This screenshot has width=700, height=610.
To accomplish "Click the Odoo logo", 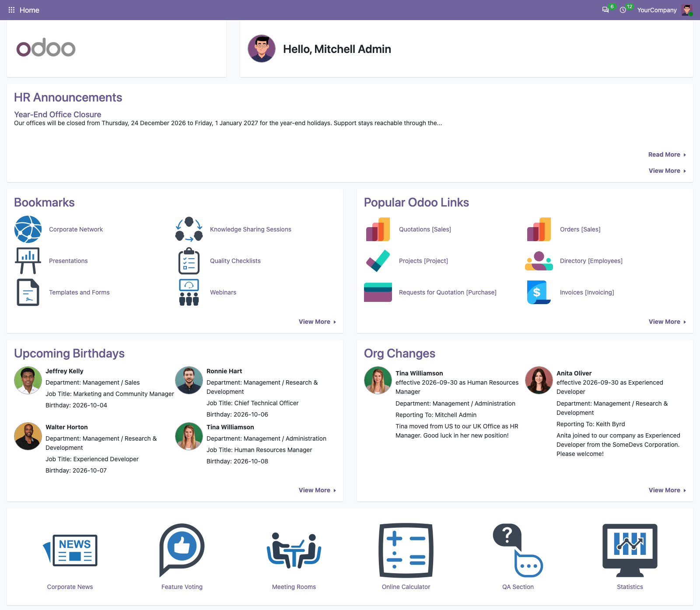I will point(46,48).
